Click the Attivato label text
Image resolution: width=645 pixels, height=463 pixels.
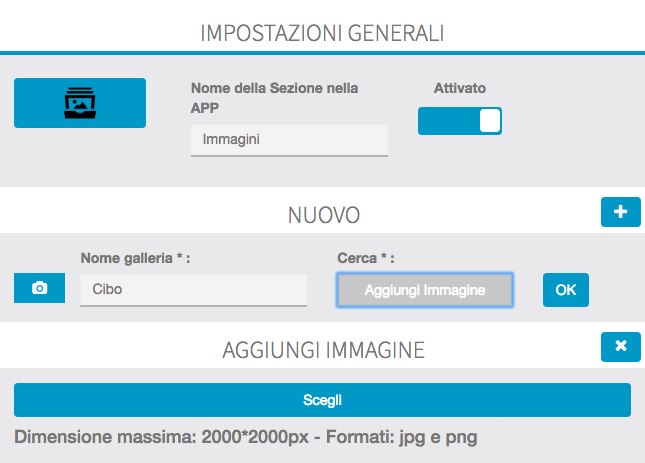coord(459,88)
